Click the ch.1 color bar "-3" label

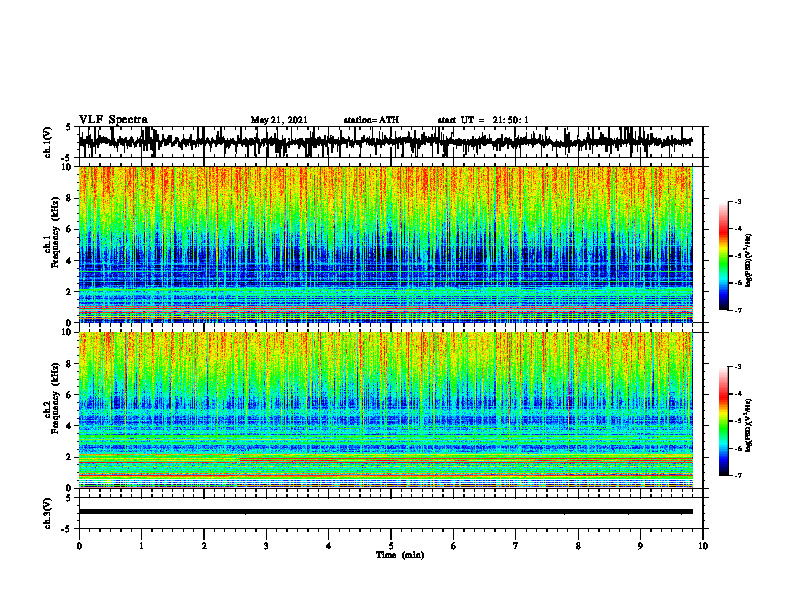(x=738, y=201)
